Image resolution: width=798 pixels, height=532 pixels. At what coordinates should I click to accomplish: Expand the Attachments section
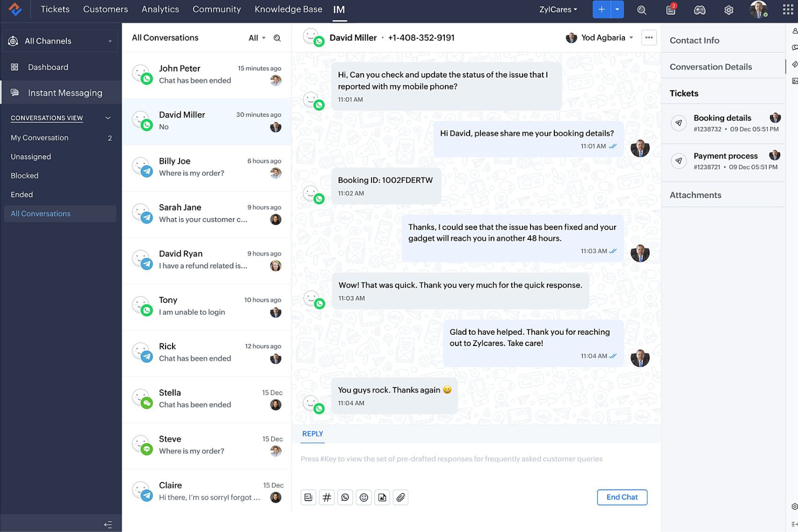(723, 195)
